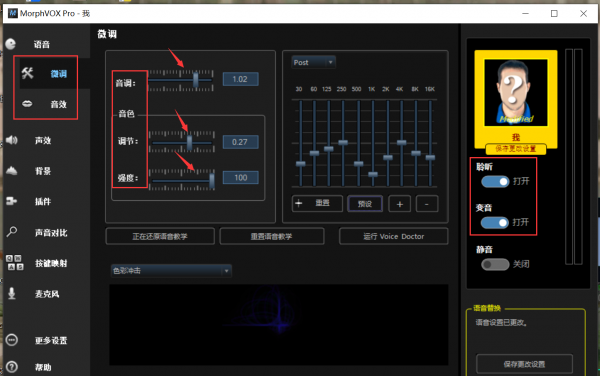Open 麦克风 settings

point(47,294)
